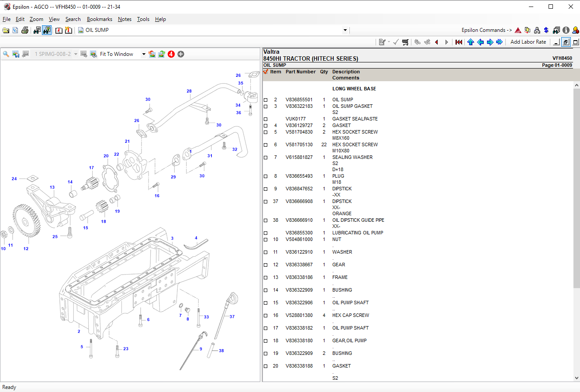Click the blue left arrow previous page icon
The image size is (580, 392).
point(480,42)
